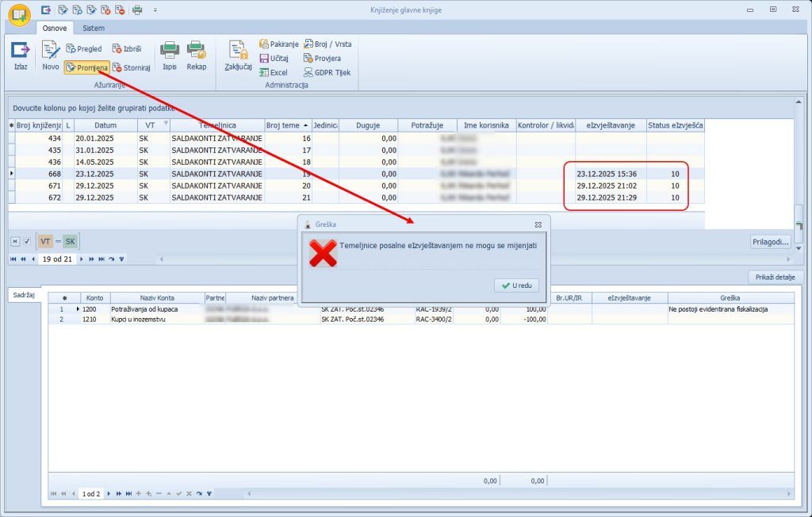Open GDPR Tijek function
This screenshot has height=517, width=812.
pyautogui.click(x=327, y=73)
